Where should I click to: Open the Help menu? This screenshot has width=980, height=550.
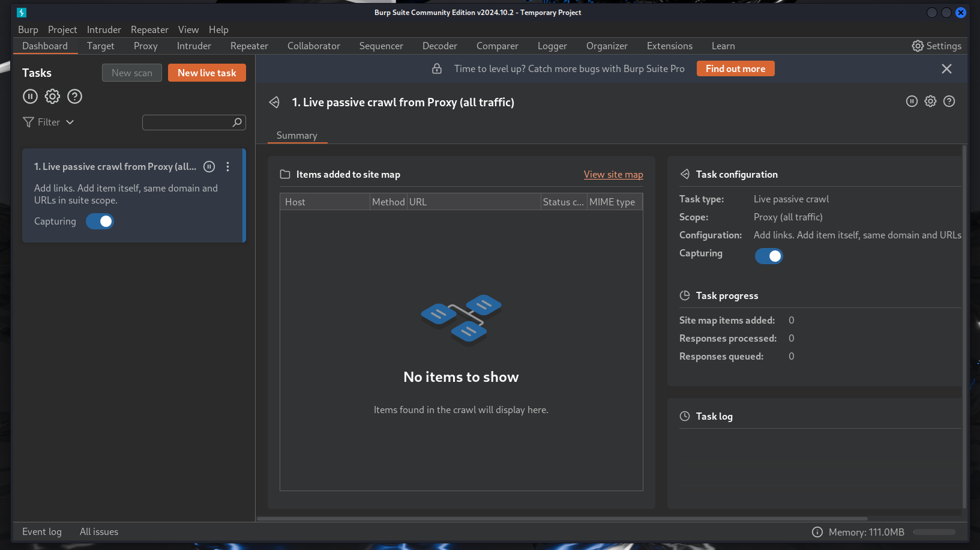218,29
